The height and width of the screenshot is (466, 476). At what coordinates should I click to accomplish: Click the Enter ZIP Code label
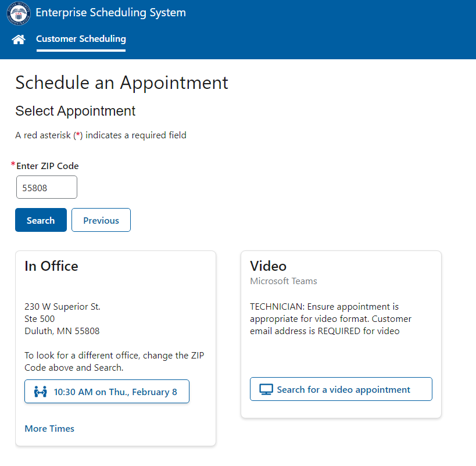48,166
